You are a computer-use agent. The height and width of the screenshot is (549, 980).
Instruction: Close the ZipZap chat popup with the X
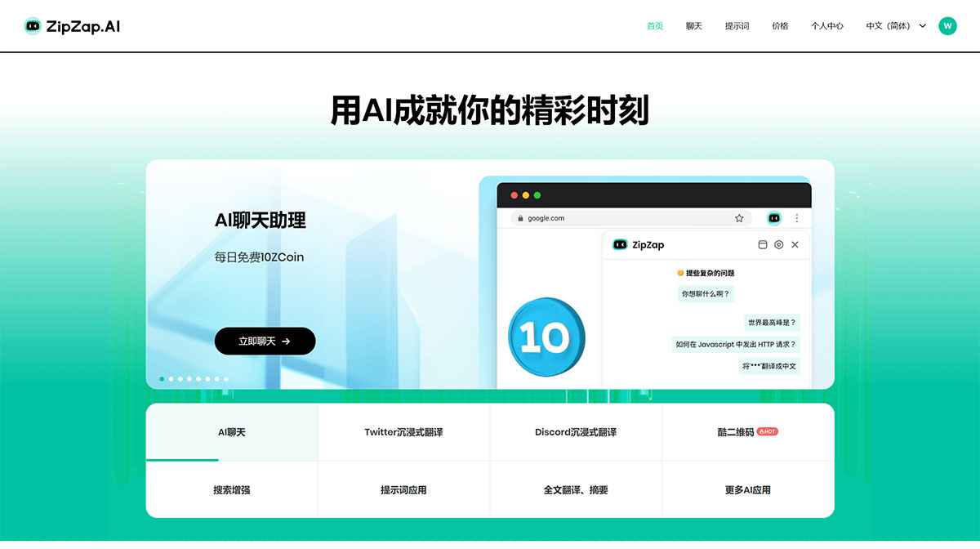(x=795, y=244)
